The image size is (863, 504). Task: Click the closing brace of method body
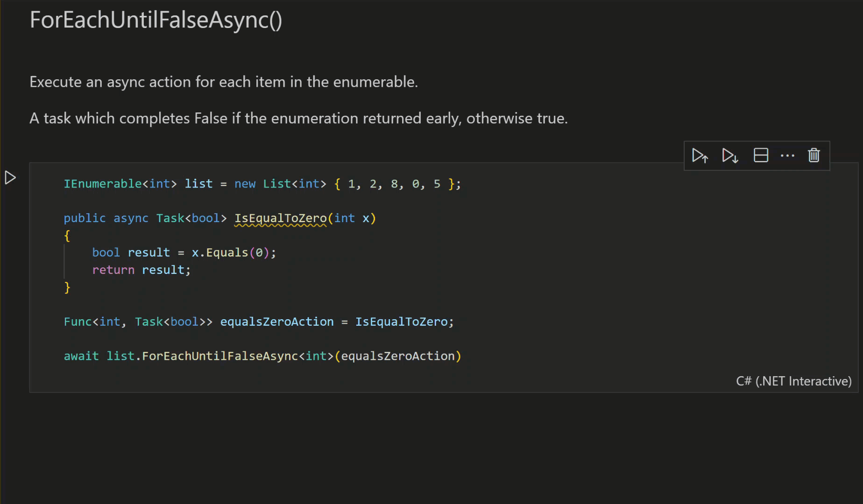click(67, 287)
